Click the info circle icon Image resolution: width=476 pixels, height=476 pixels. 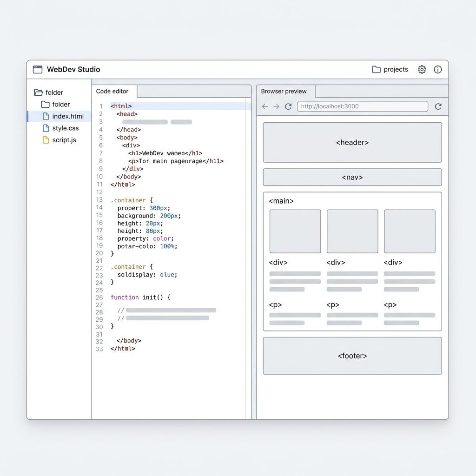pyautogui.click(x=437, y=70)
